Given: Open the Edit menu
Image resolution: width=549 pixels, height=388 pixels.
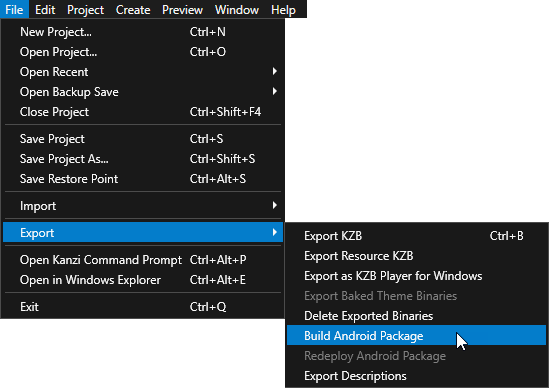Looking at the screenshot, I should 45,9.
